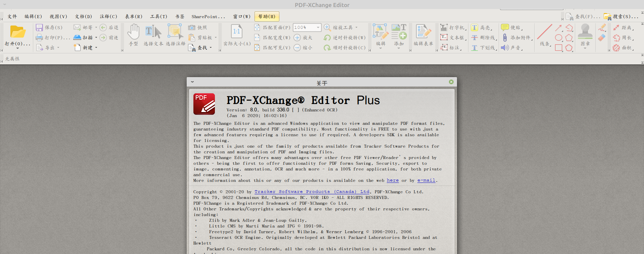Select the rectangle shape tool

pos(559,48)
